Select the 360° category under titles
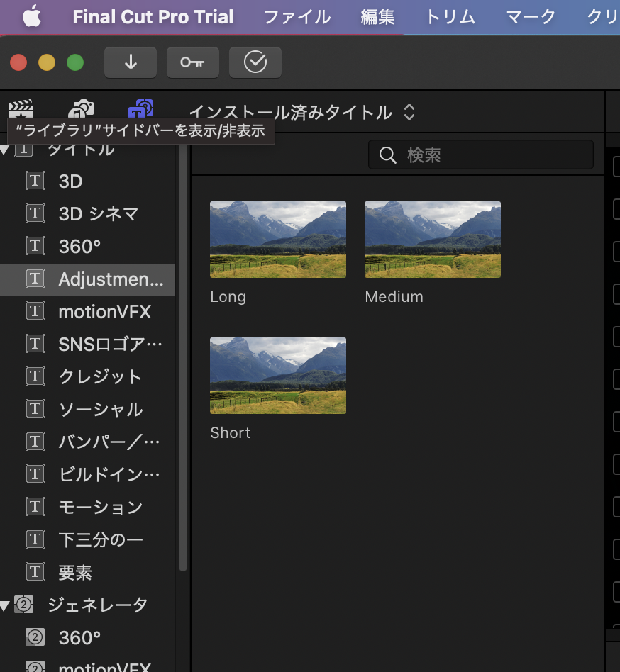620x672 pixels. click(x=87, y=247)
